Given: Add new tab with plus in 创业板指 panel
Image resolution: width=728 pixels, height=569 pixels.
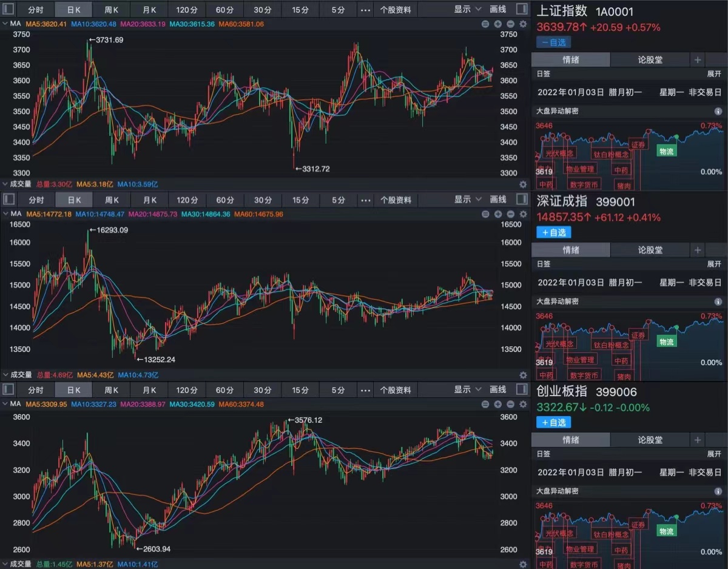Looking at the screenshot, I should point(698,440).
